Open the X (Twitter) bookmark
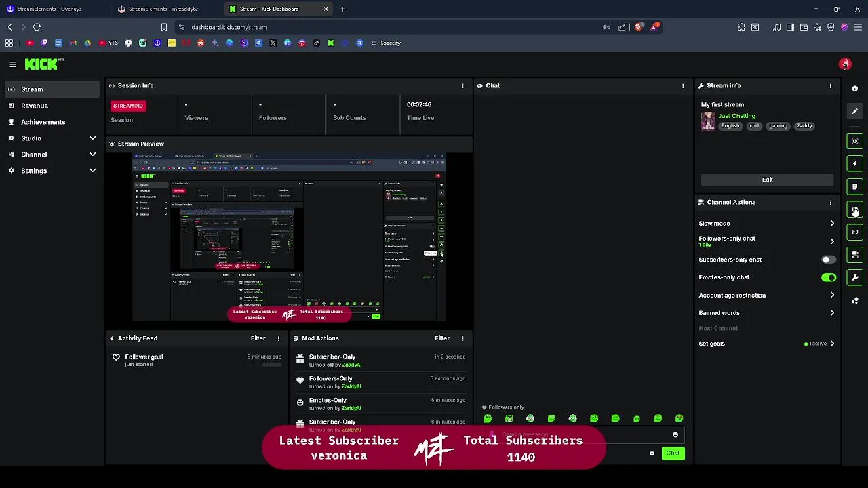The height and width of the screenshot is (488, 868). [273, 43]
